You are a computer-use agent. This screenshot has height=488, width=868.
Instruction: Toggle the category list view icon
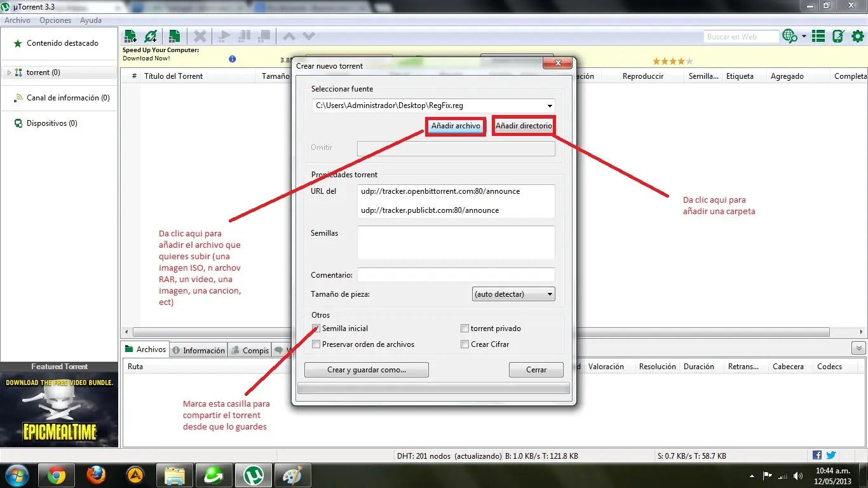[x=819, y=36]
